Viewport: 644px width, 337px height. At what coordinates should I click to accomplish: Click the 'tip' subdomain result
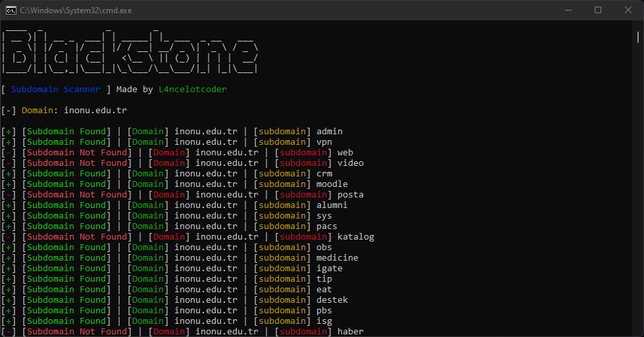324,279
